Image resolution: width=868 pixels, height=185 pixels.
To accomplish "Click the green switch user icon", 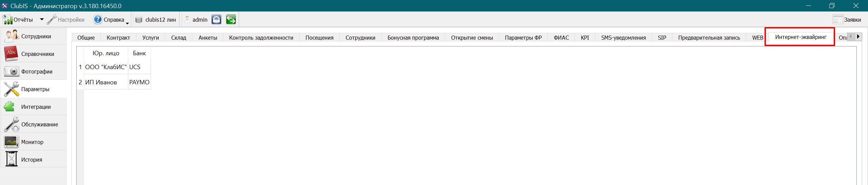I will pyautogui.click(x=231, y=20).
